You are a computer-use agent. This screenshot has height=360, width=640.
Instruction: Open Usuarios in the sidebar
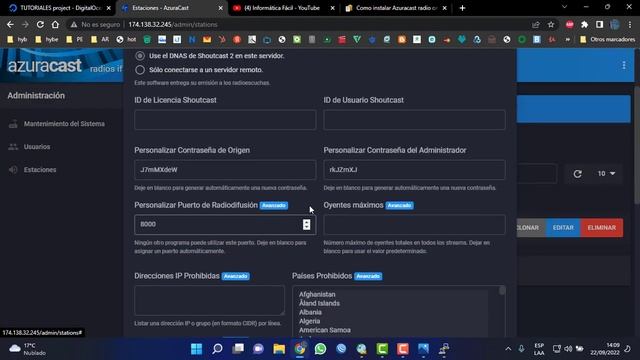tap(37, 147)
